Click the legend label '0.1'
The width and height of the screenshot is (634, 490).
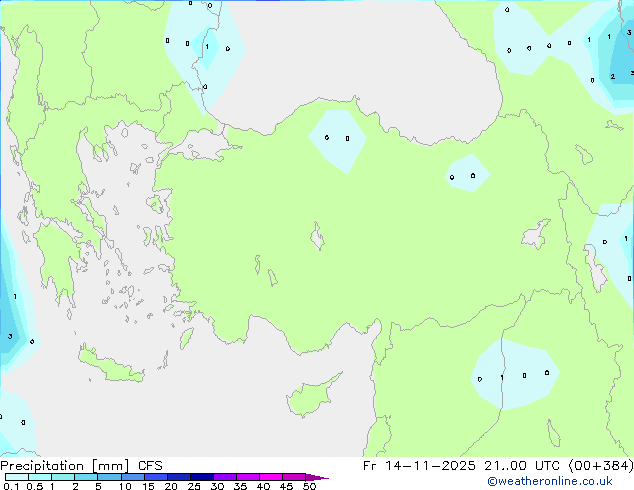tap(11, 486)
